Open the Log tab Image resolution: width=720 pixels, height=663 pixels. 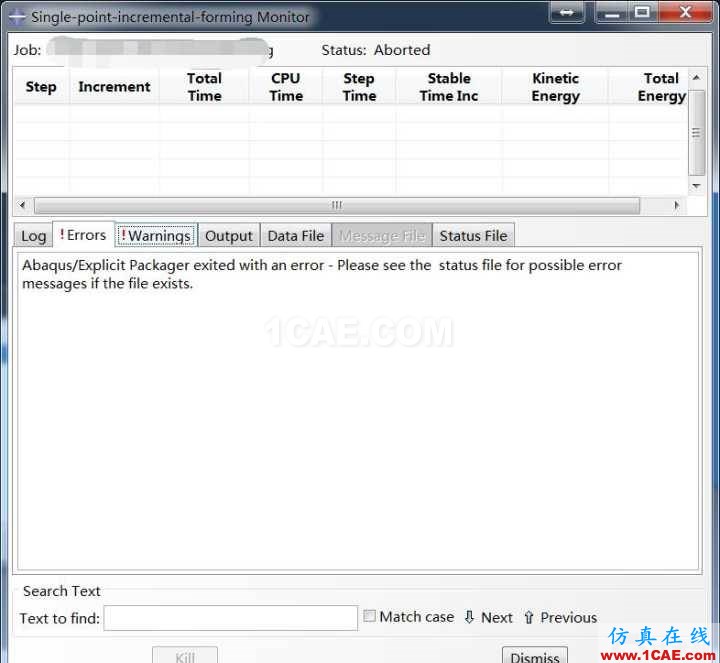tap(33, 236)
